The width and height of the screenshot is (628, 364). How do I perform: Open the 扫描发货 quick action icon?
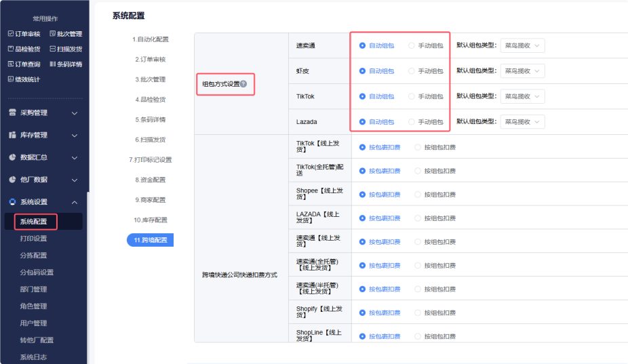[53, 49]
